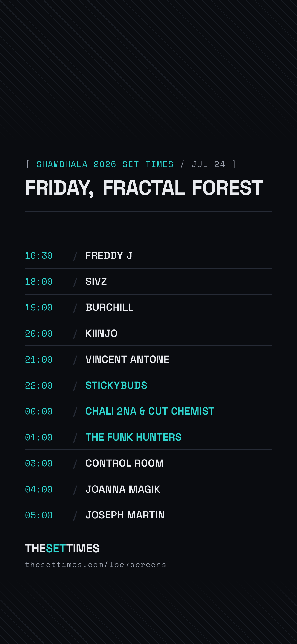Tap the Shambhala 2026 Set Times header
This screenshot has height=644, width=297.
tap(105, 164)
